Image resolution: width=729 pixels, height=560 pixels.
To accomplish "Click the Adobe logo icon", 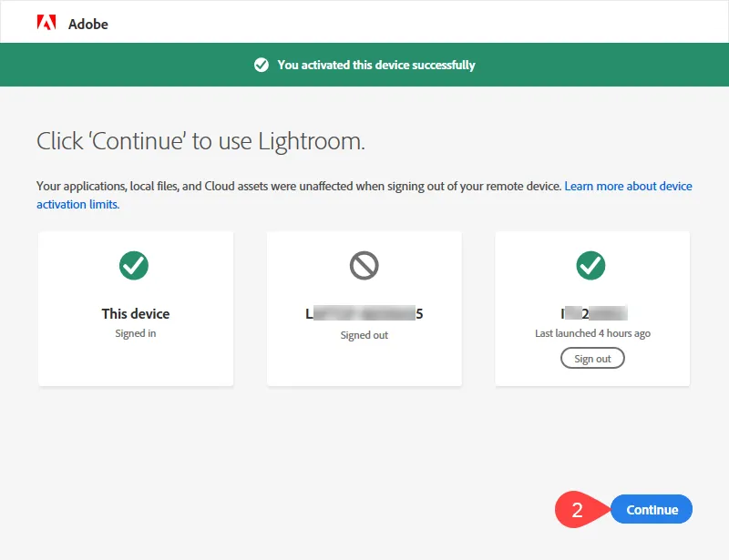I will (46, 23).
